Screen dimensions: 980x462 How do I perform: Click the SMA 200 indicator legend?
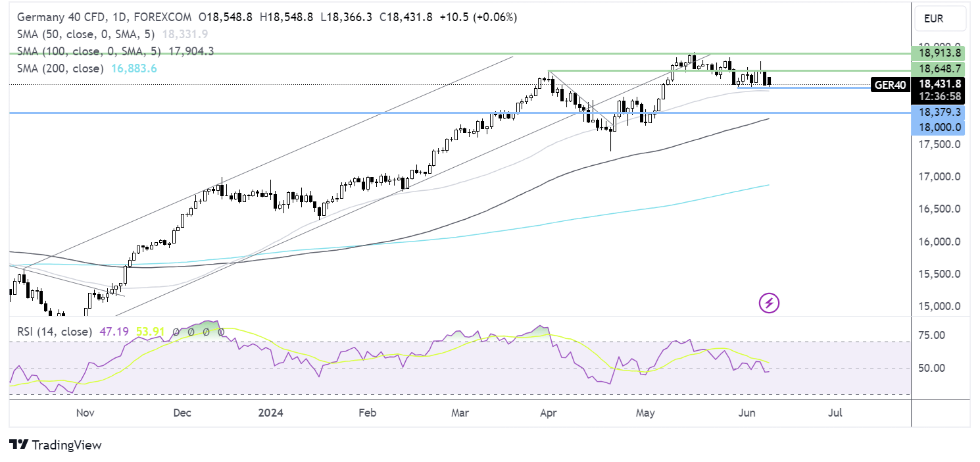(x=61, y=68)
